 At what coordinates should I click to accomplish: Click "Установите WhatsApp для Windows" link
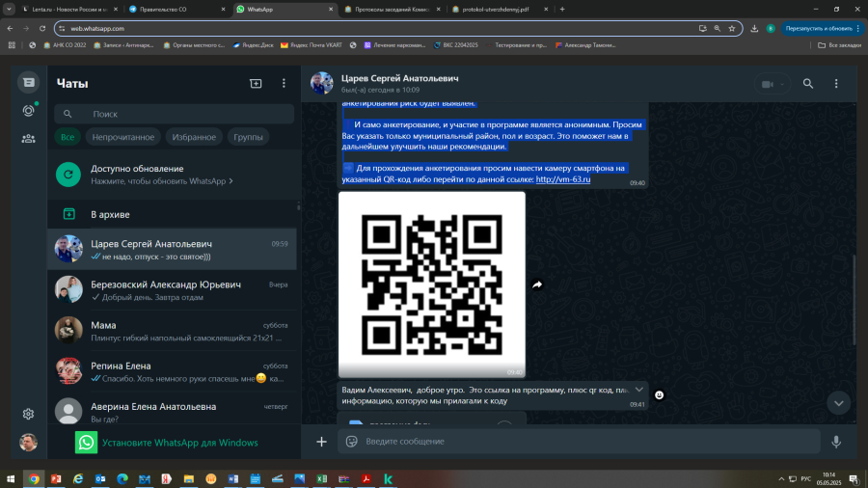[x=180, y=443]
